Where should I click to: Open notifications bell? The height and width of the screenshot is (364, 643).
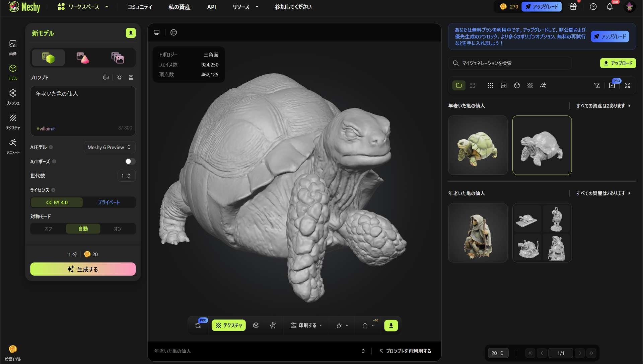pyautogui.click(x=610, y=7)
